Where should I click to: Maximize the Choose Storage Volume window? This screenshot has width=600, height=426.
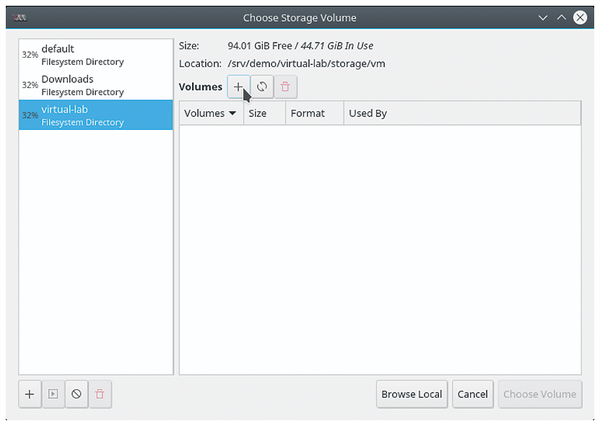(x=562, y=17)
